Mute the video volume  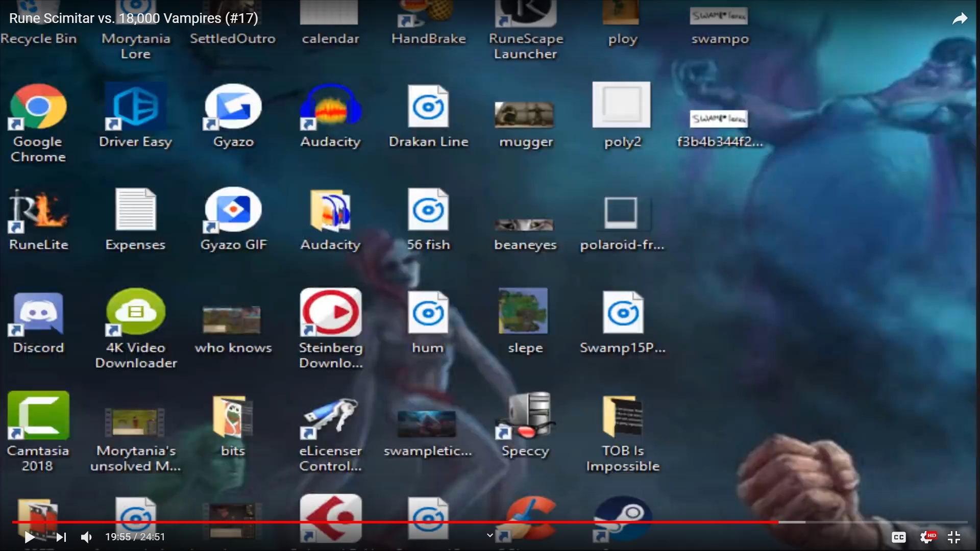(x=86, y=537)
